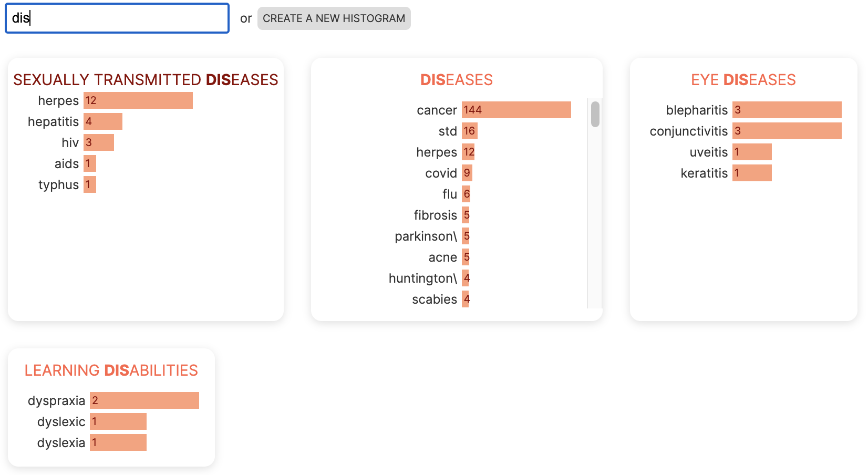Open the Sexually Transmitted Diseases histogram title
The width and height of the screenshot is (868, 475).
pyautogui.click(x=146, y=80)
